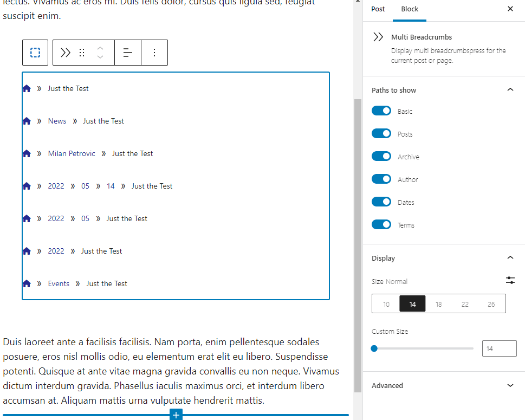Viewport: 525px width, 420px height.
Task: Select the Block tab
Action: click(x=410, y=9)
